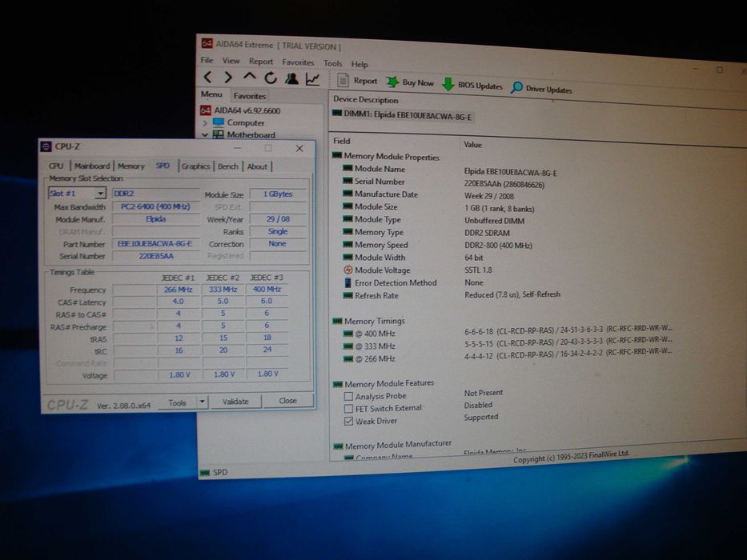
Task: Click the CPU-Z title bar app icon
Action: (46, 146)
